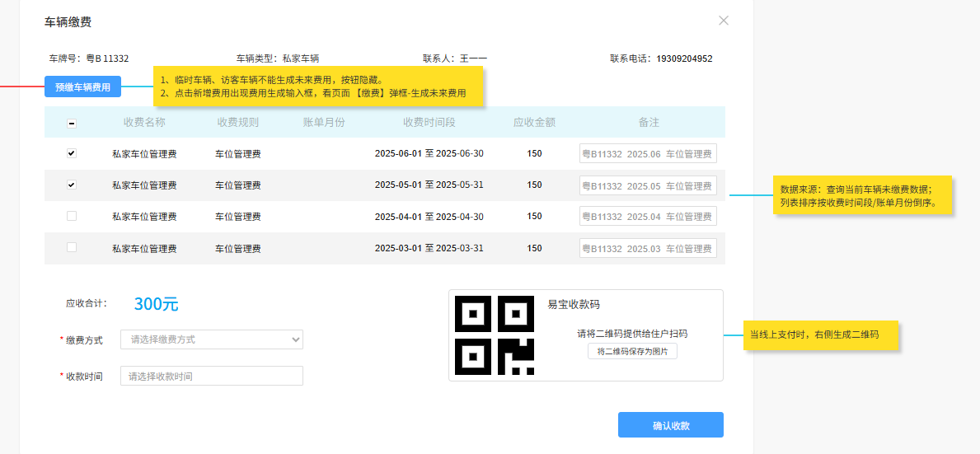The height and width of the screenshot is (454, 980).
Task: Check the 2025-04-01 fee row checkbox
Action: click(x=72, y=216)
